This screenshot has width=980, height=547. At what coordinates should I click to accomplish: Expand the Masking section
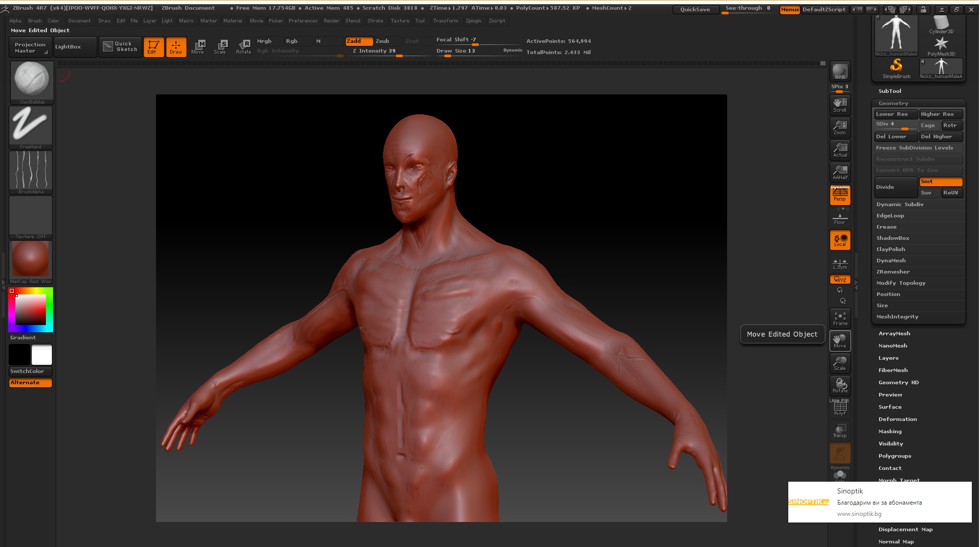[x=890, y=432]
